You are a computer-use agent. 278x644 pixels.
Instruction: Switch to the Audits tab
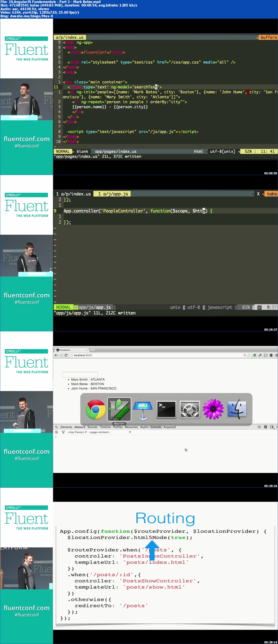tap(144, 427)
